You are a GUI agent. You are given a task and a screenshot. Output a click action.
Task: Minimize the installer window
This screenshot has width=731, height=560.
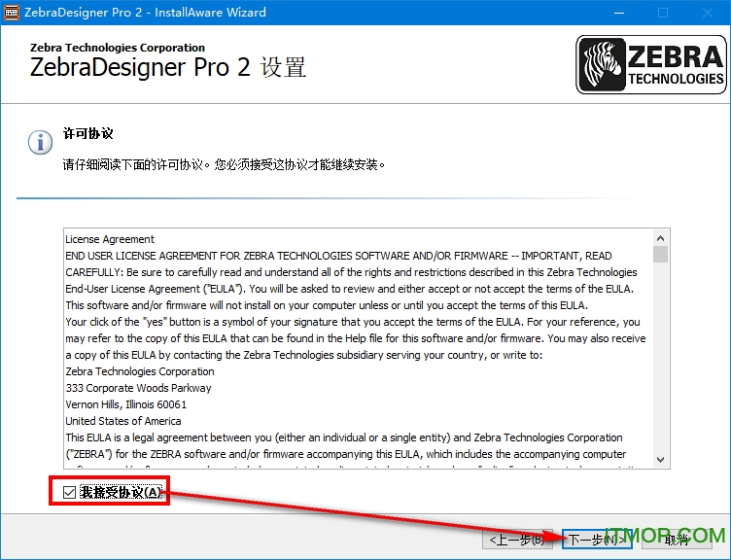[619, 13]
